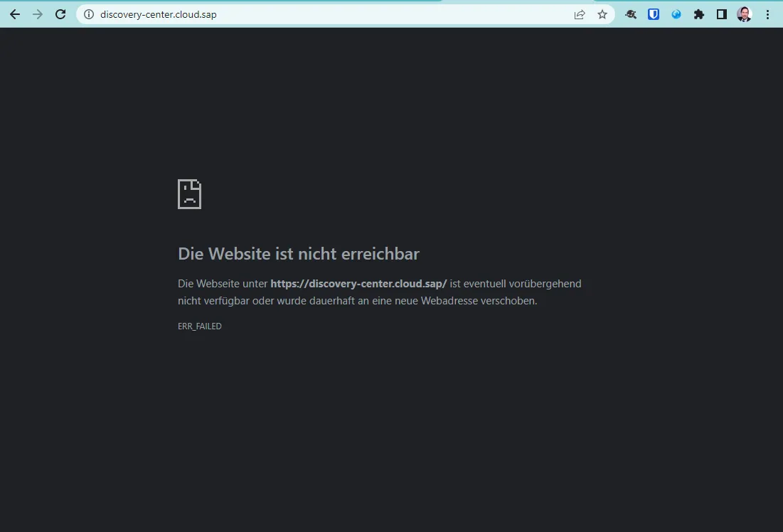
Task: Focus the address bar URL text
Action: 159,14
